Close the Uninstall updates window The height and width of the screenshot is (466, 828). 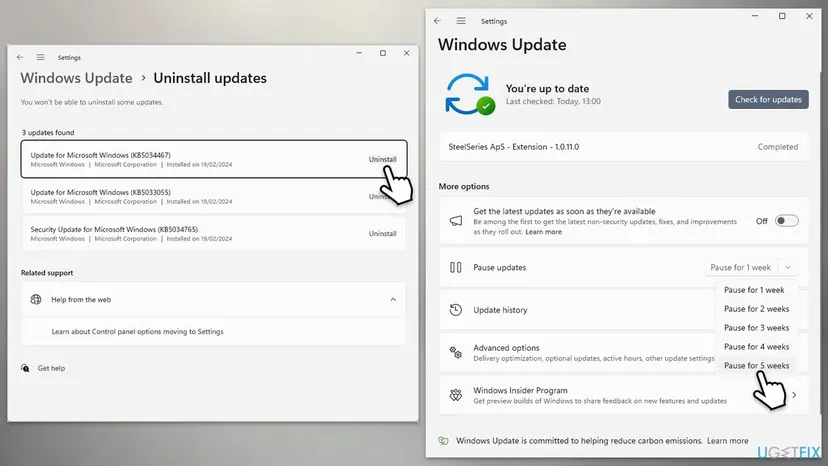pos(407,53)
